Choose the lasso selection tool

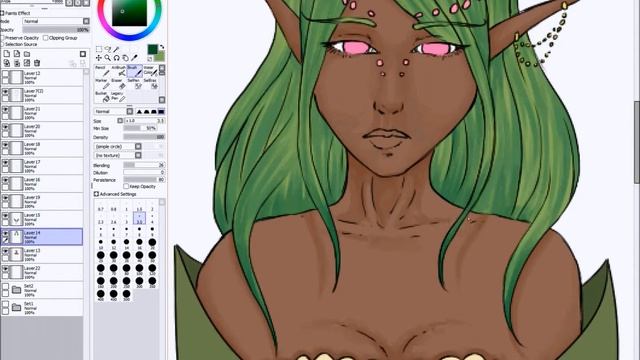pyautogui.click(x=107, y=49)
